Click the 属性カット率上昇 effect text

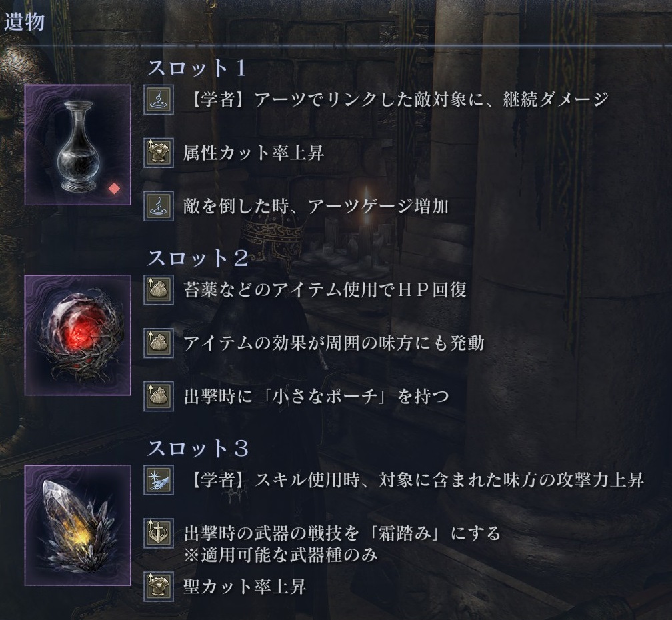point(253,153)
